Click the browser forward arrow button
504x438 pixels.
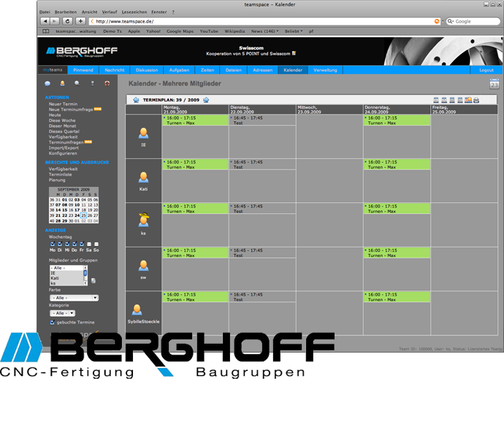pyautogui.click(x=55, y=21)
